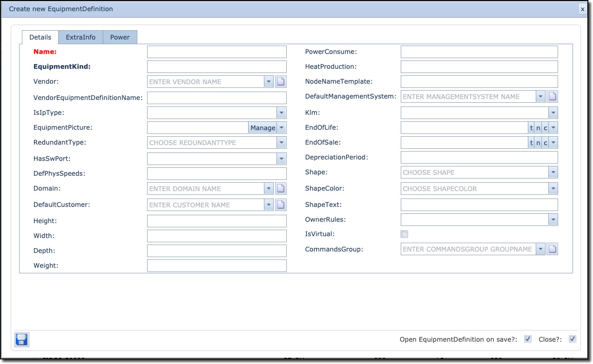Open the Shape dropdown list

click(x=553, y=172)
